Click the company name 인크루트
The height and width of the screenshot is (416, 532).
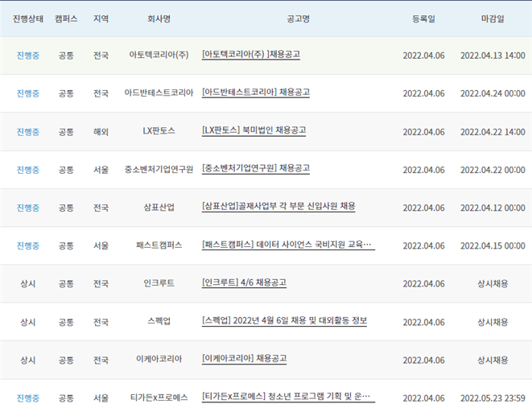(159, 283)
